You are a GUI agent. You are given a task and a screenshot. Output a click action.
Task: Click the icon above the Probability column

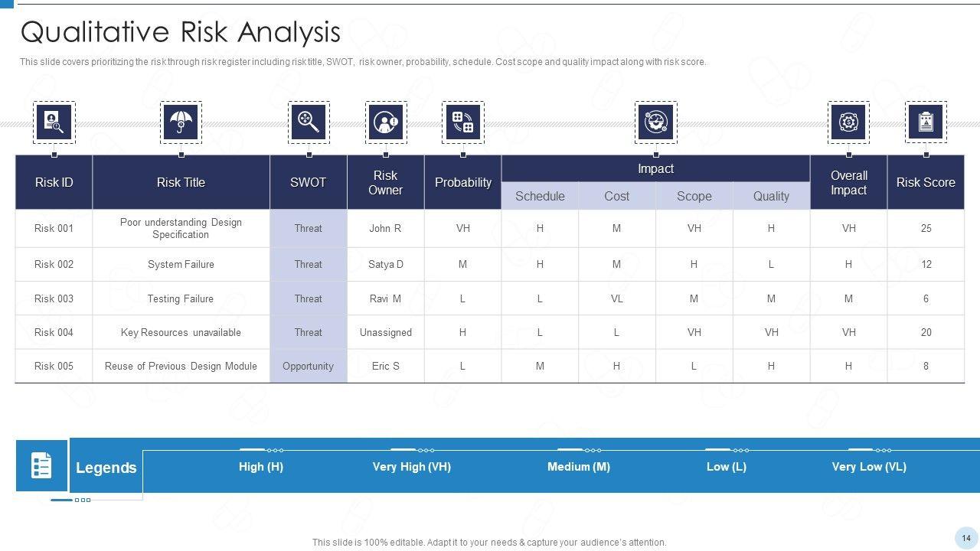click(462, 122)
